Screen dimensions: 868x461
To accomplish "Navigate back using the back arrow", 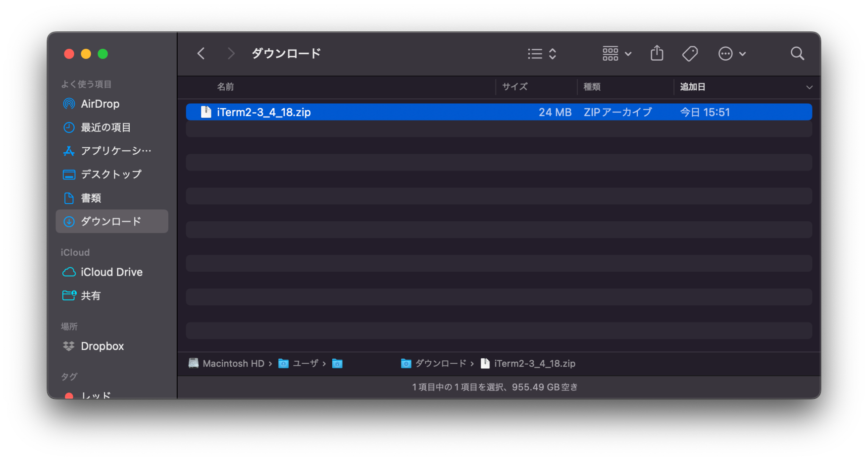I will 201,53.
